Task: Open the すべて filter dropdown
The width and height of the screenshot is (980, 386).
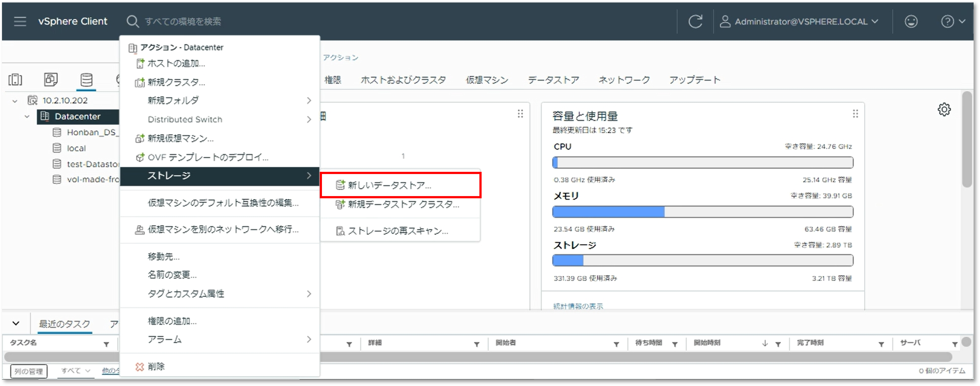Action: [x=76, y=371]
